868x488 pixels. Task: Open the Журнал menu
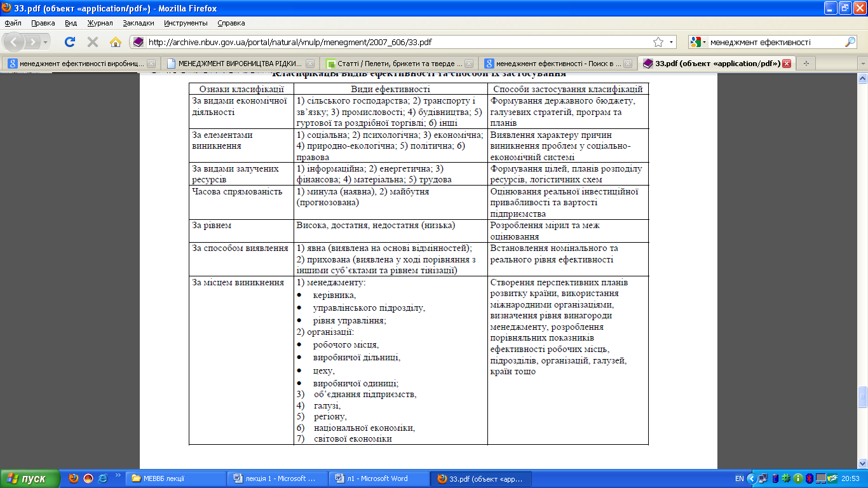(x=100, y=23)
